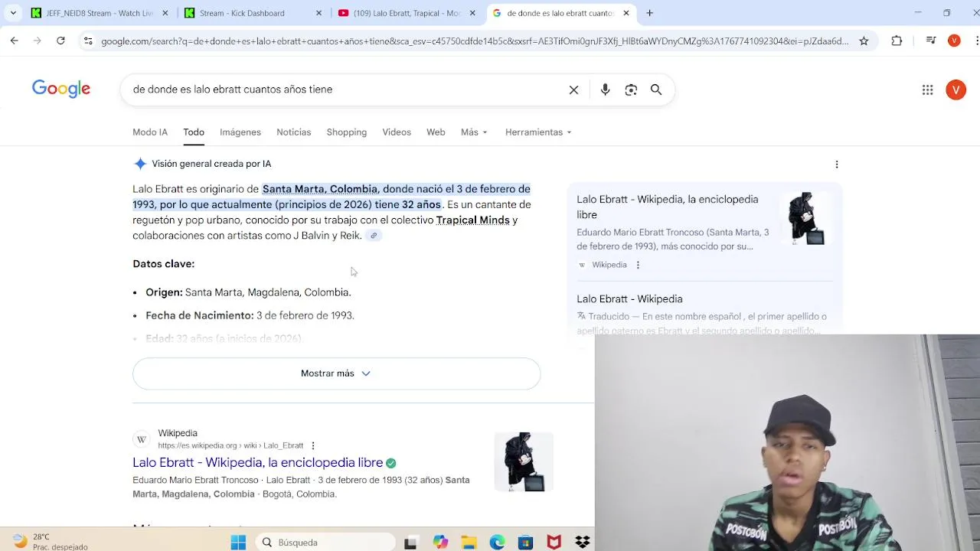Select the Todo results tab

[x=194, y=132]
